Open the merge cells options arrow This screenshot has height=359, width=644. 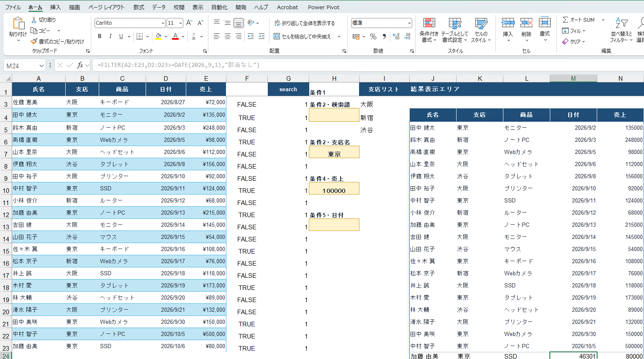click(339, 36)
